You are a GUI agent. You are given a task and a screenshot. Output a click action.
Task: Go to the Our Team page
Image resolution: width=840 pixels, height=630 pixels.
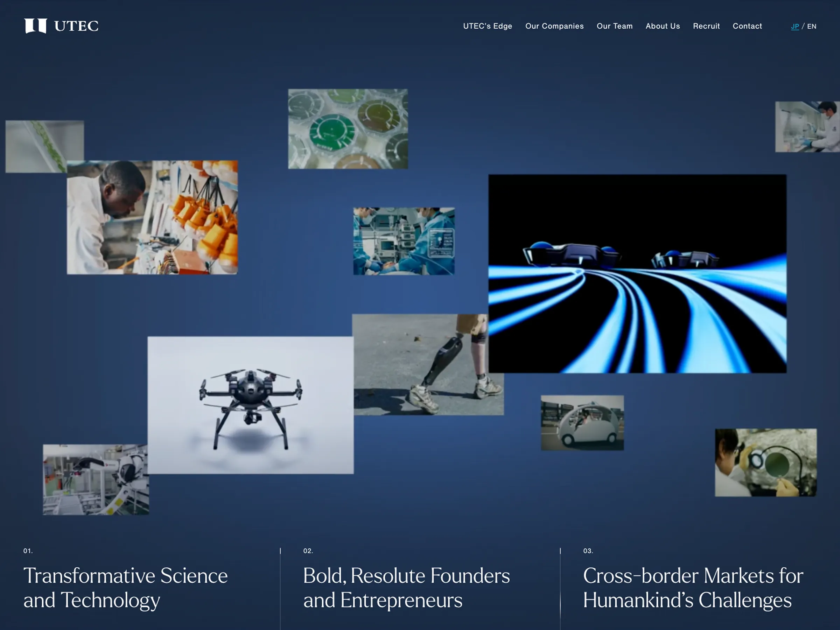615,26
